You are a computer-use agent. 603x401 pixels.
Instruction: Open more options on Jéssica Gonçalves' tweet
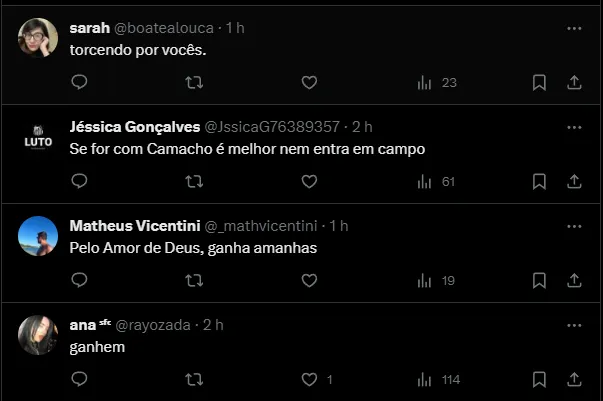coord(574,128)
